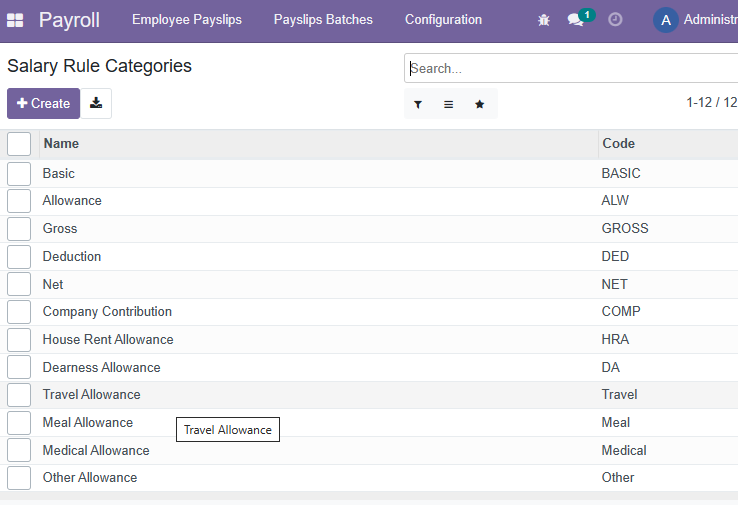Click the Medical code cell

pyautogui.click(x=624, y=450)
